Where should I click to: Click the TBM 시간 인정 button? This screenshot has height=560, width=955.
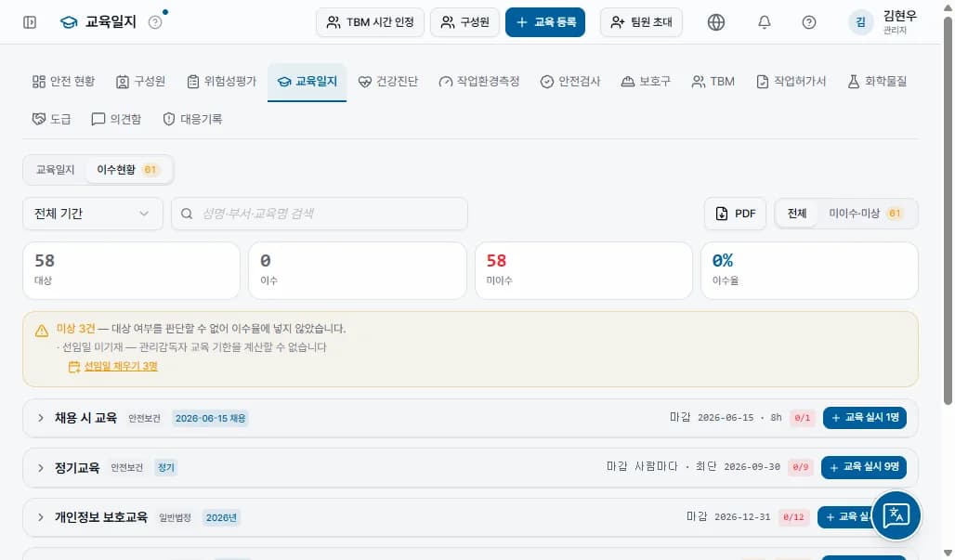click(371, 22)
